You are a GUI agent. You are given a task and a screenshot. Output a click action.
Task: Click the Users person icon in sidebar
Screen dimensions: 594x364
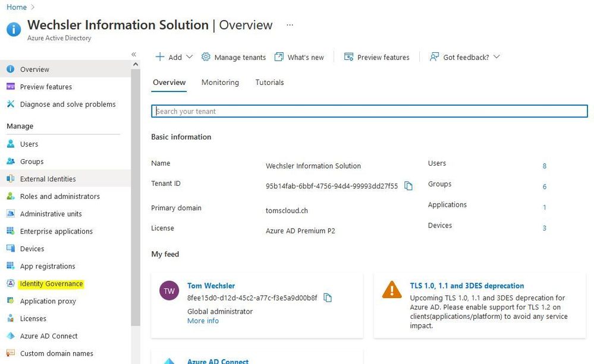[11, 144]
